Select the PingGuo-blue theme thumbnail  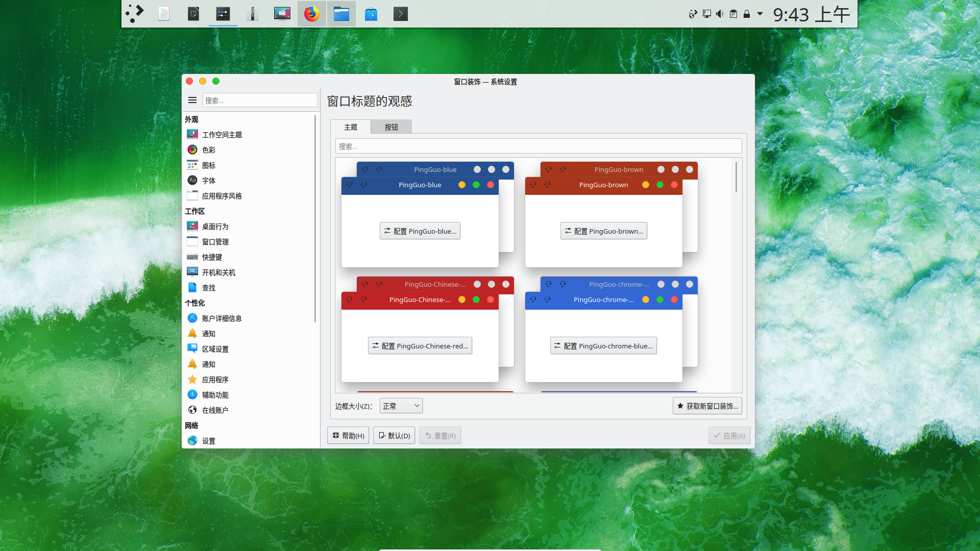(428, 214)
